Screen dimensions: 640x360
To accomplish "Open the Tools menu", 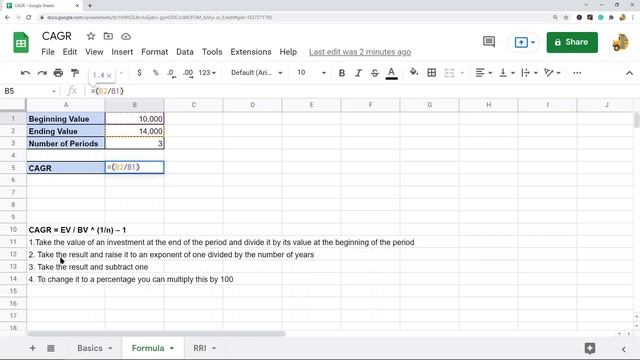I will tap(212, 52).
